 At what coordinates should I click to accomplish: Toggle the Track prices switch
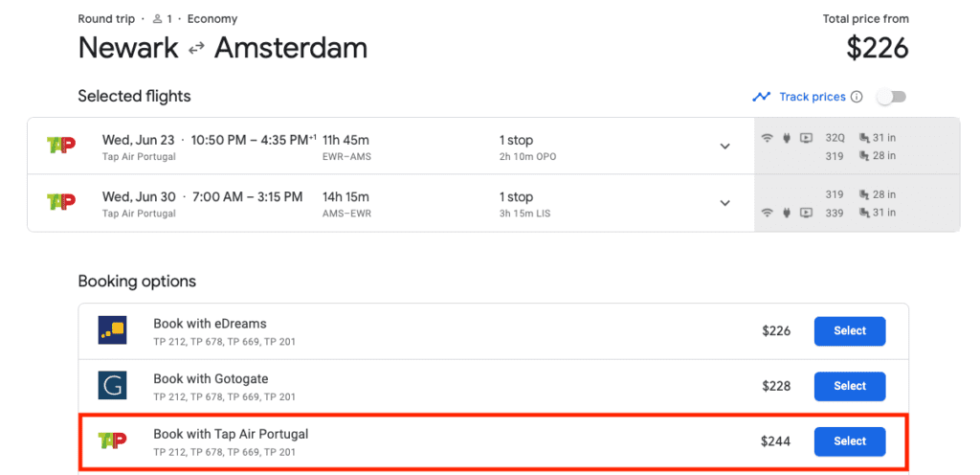click(892, 97)
